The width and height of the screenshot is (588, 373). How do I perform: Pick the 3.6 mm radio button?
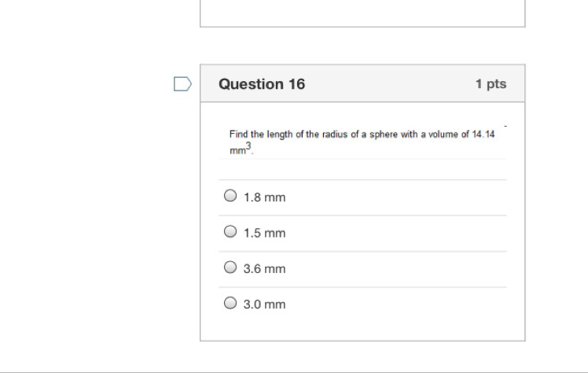click(x=230, y=268)
